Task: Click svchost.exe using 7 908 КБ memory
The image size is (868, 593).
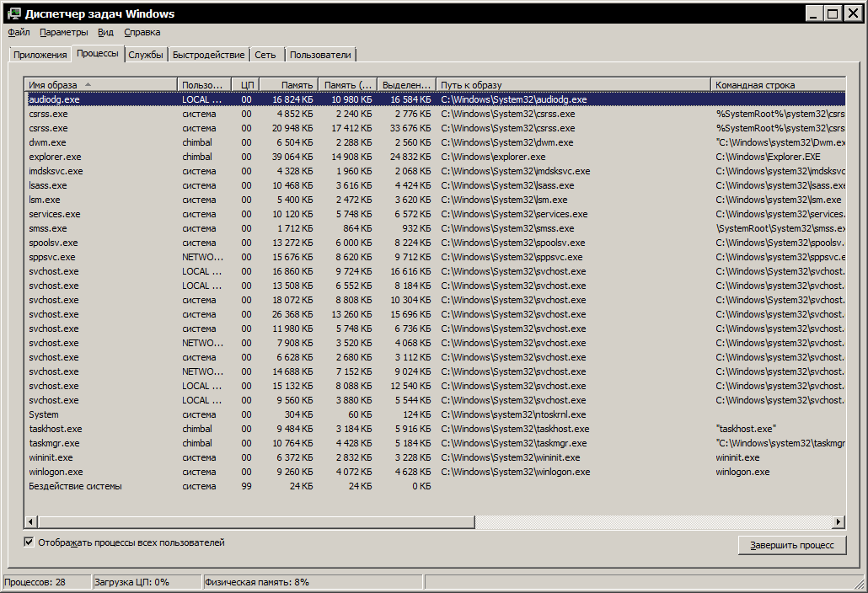Action: [x=436, y=343]
